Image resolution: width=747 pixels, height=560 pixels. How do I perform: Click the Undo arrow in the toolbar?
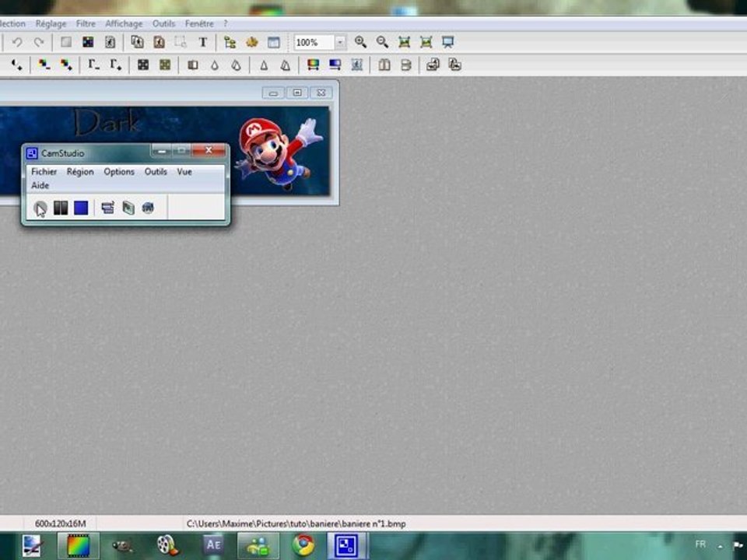(x=17, y=42)
